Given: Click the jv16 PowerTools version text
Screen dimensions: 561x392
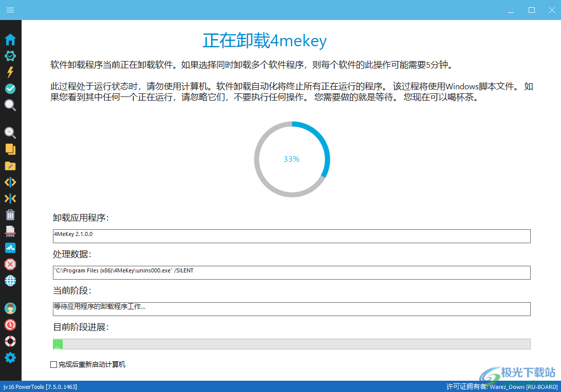Looking at the screenshot, I should pos(40,387).
